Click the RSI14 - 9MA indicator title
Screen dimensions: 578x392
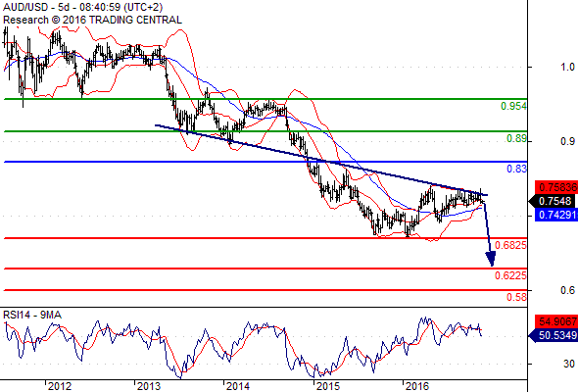pos(32,315)
